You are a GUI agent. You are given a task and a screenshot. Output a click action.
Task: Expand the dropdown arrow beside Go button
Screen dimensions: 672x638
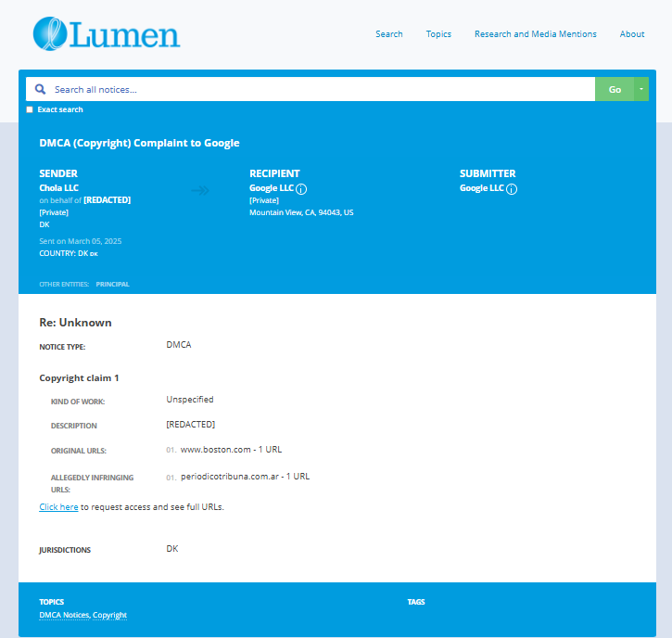641,89
